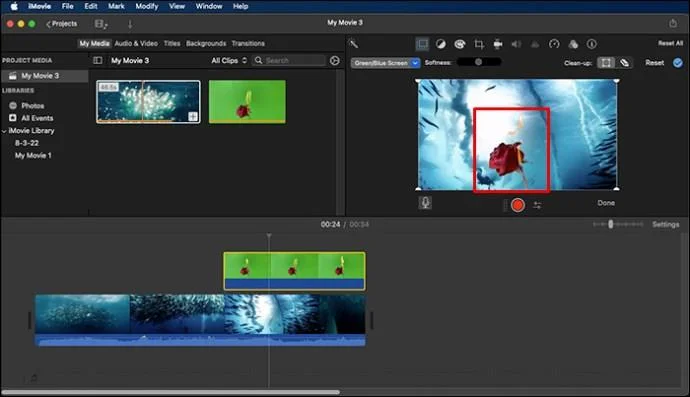Select the green screen overlay clip in timeline
Screen dimensions: 690x397
click(x=294, y=271)
